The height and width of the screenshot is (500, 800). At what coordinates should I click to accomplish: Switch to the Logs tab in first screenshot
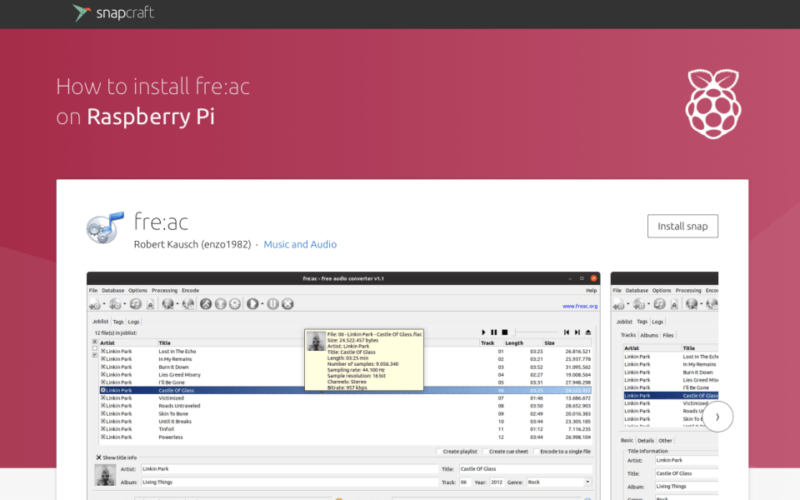click(x=134, y=322)
